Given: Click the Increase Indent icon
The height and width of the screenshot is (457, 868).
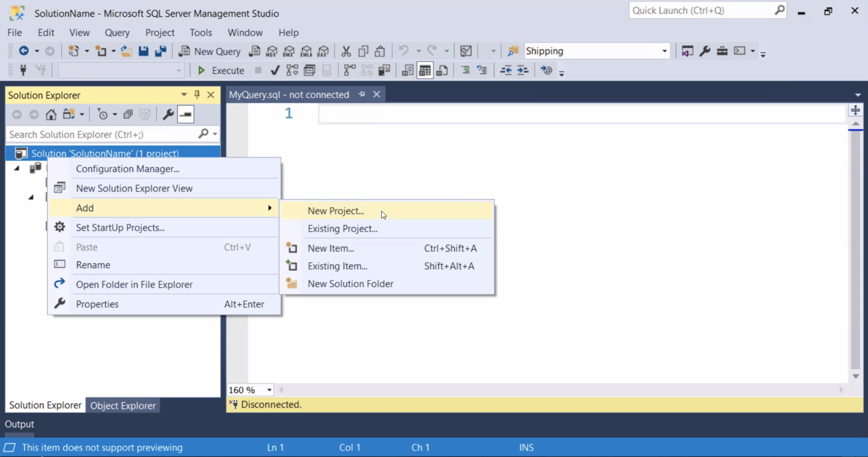Looking at the screenshot, I should click(523, 70).
